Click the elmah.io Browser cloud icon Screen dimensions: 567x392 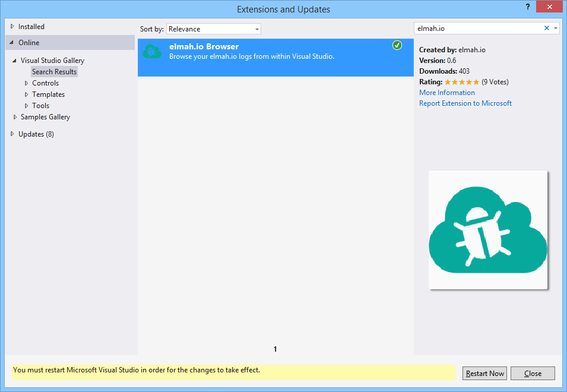tap(151, 51)
